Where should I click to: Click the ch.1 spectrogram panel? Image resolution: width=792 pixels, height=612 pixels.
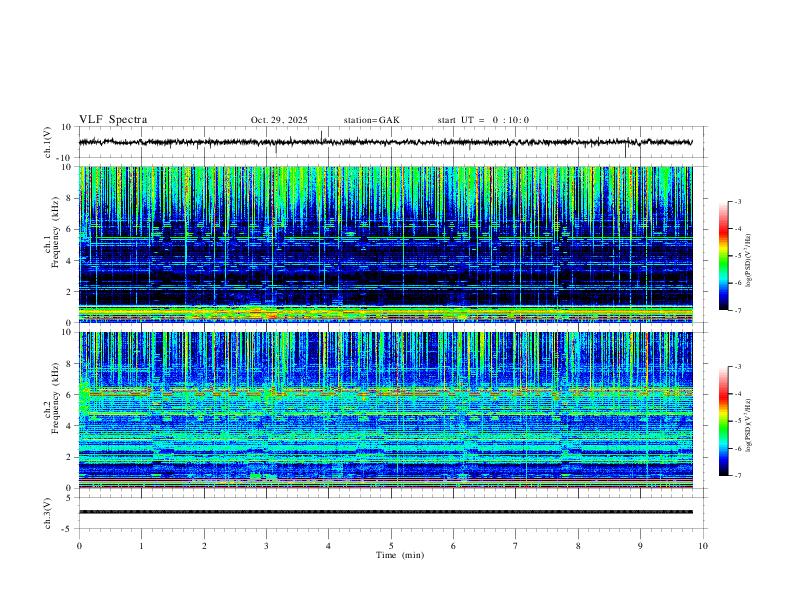point(385,244)
